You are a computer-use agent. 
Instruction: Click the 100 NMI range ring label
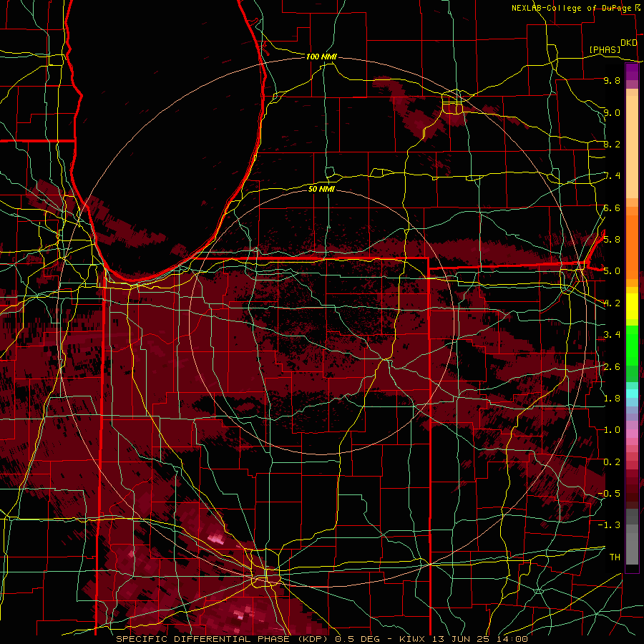pos(321,57)
